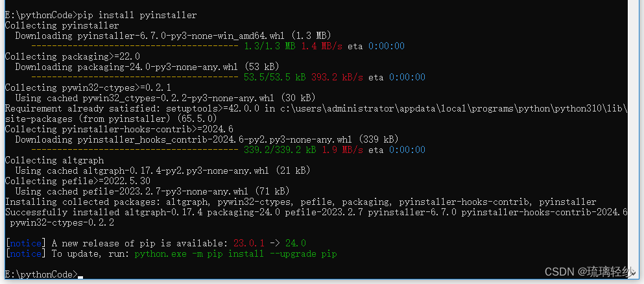
Task: Click the 'CSDN @琉璃轻纱' watermark
Action: click(x=590, y=272)
